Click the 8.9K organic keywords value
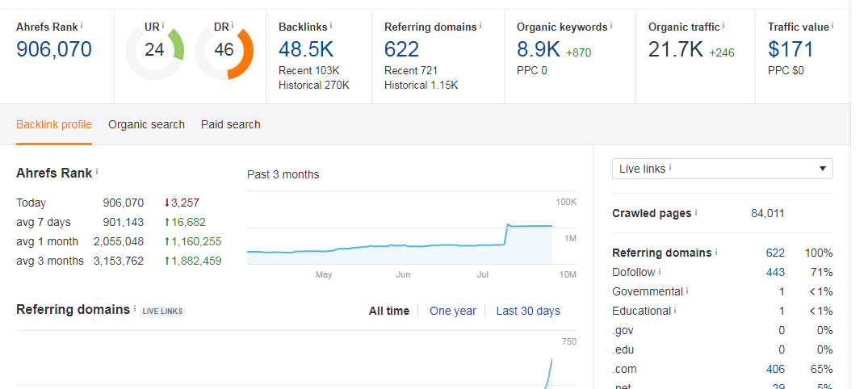Viewport: 868px width, 389px height. 538,49
